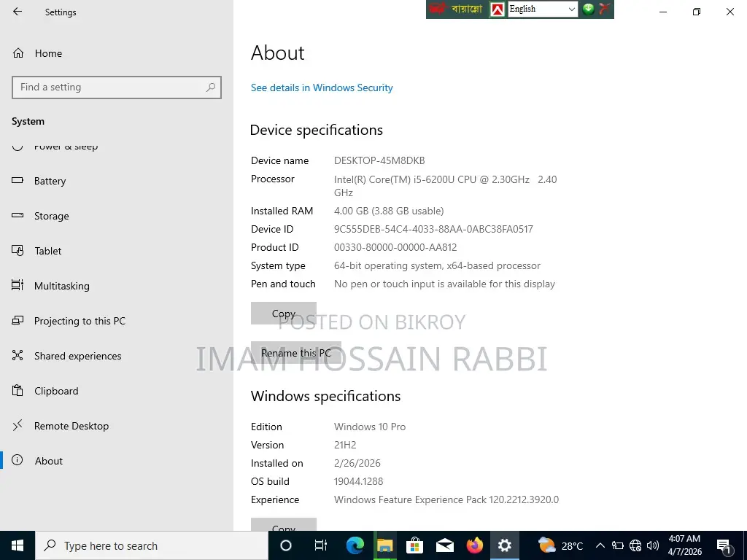The height and width of the screenshot is (560, 747).
Task: Open Projecting to this PC page
Action: click(x=80, y=321)
